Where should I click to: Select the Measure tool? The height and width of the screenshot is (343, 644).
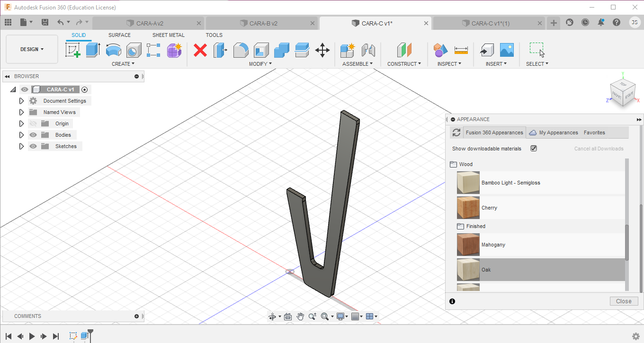click(461, 50)
